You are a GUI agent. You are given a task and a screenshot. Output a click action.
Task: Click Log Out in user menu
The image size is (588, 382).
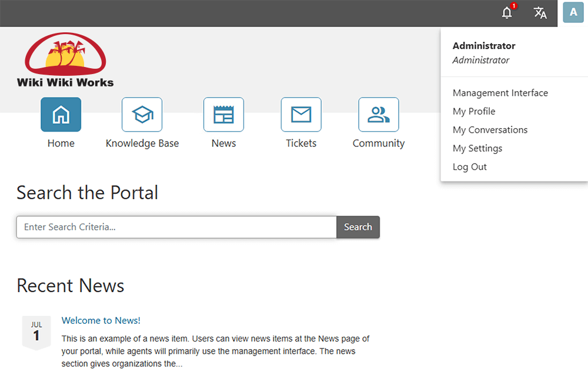tap(470, 167)
